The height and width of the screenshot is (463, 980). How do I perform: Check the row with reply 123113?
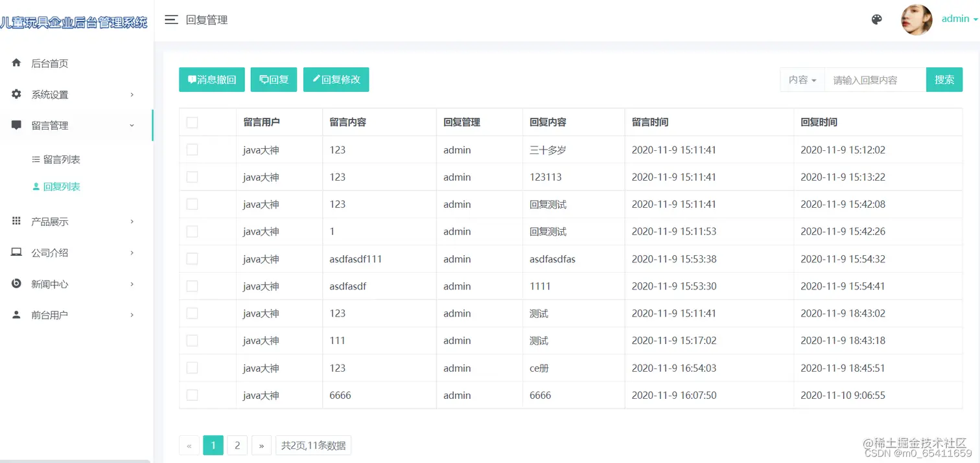[x=192, y=177]
